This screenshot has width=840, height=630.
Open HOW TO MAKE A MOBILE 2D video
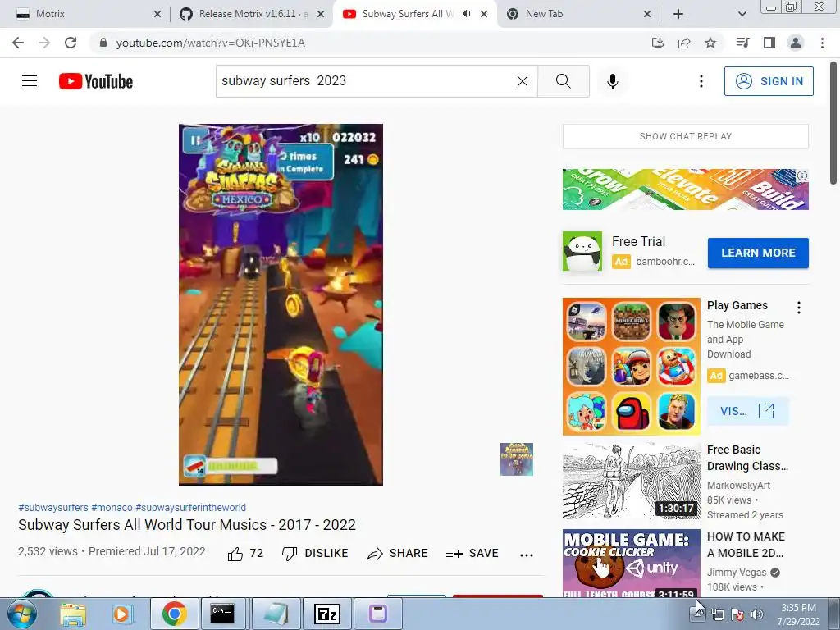(631, 564)
